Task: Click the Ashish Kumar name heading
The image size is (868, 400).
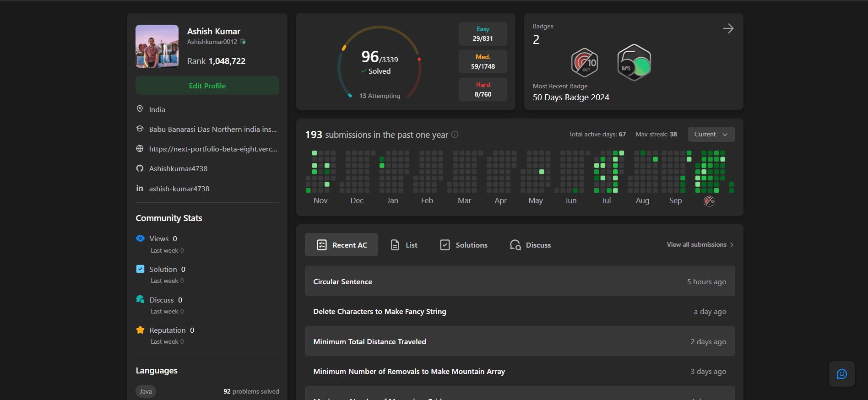Action: click(213, 31)
